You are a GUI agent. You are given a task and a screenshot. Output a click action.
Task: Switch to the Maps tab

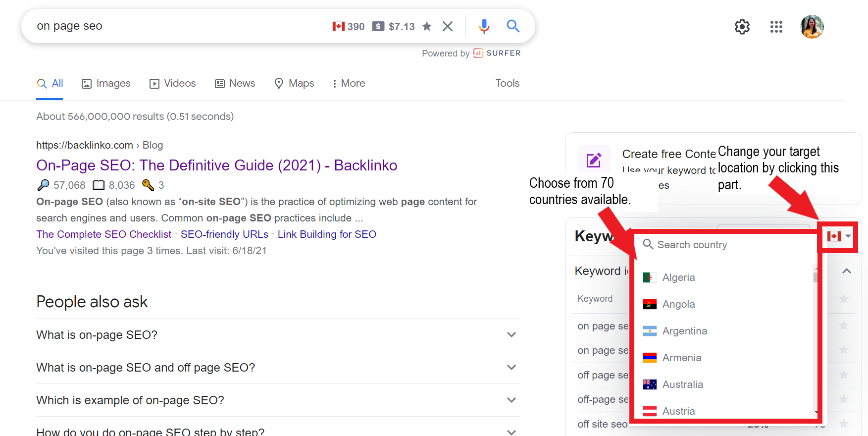pos(294,83)
